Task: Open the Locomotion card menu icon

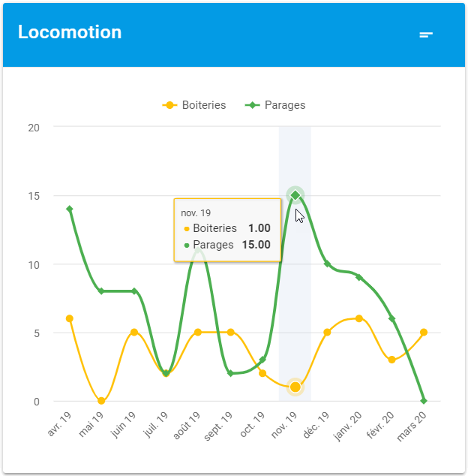Action: [x=425, y=35]
